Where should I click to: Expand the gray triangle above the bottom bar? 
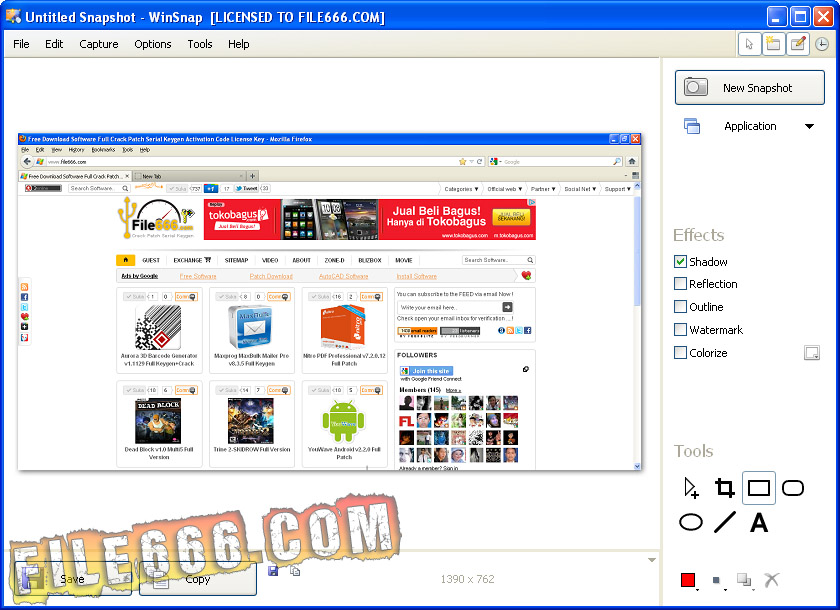point(652,560)
